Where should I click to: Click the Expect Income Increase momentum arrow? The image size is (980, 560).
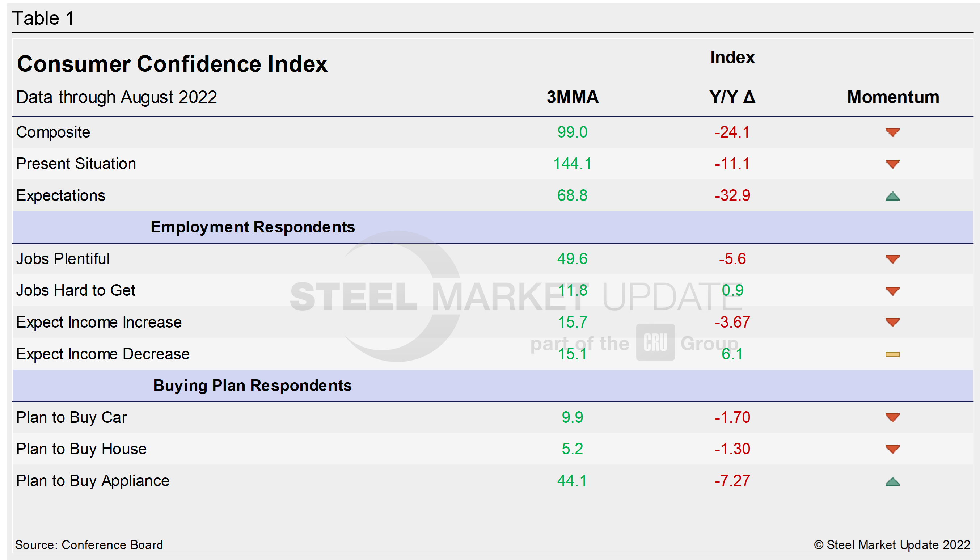point(892,322)
